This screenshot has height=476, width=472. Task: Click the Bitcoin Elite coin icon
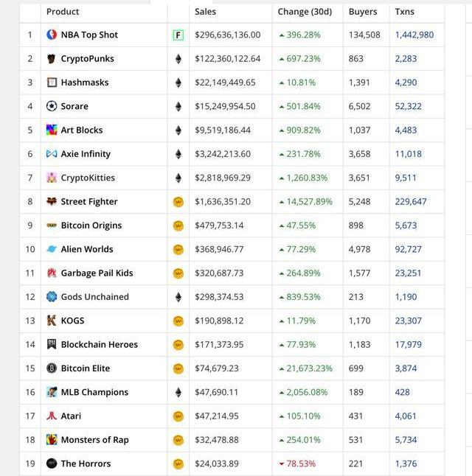[x=52, y=368]
